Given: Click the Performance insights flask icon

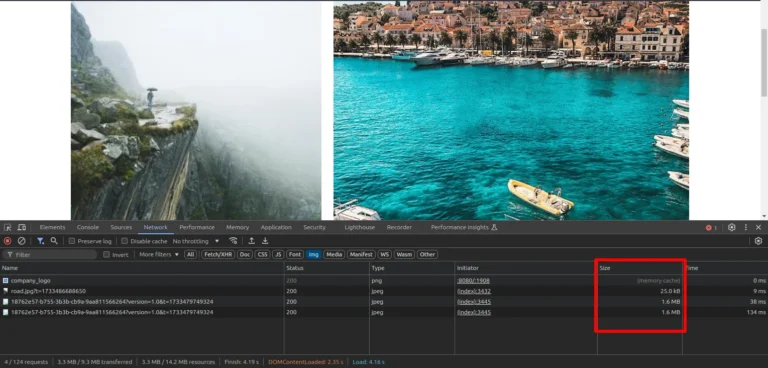Looking at the screenshot, I should (494, 227).
